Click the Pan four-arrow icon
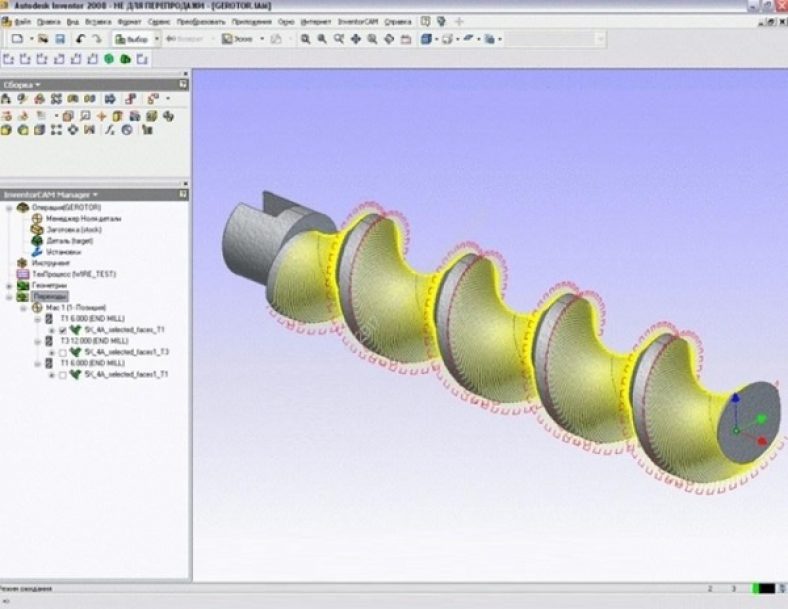Screen dimensions: 788x609 [356, 39]
